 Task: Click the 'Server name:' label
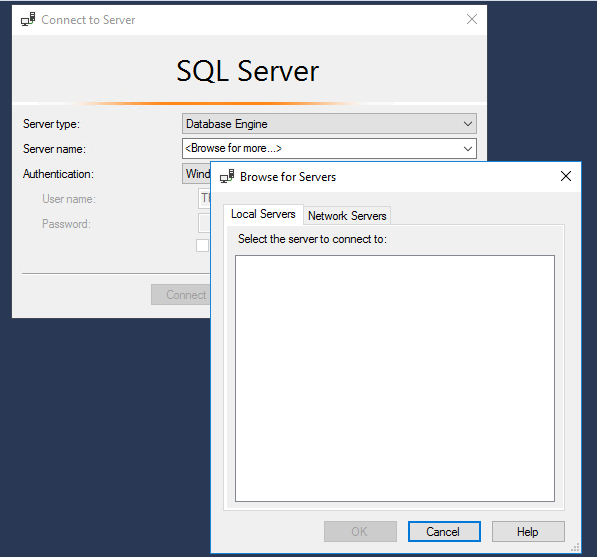pos(54,149)
